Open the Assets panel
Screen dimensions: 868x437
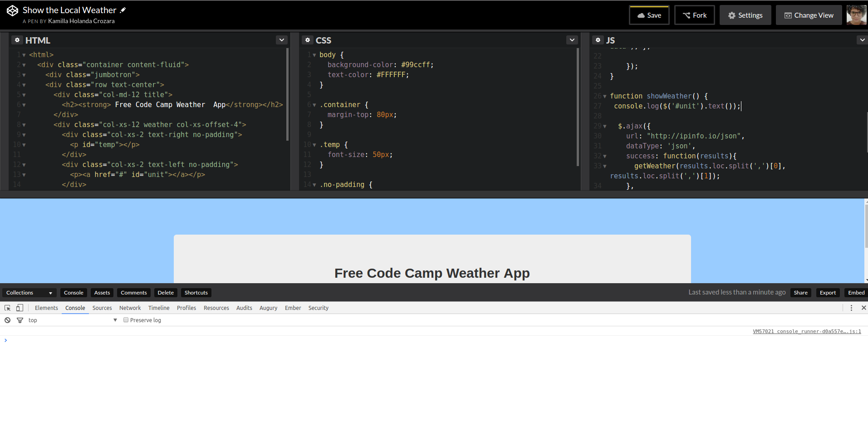(102, 293)
